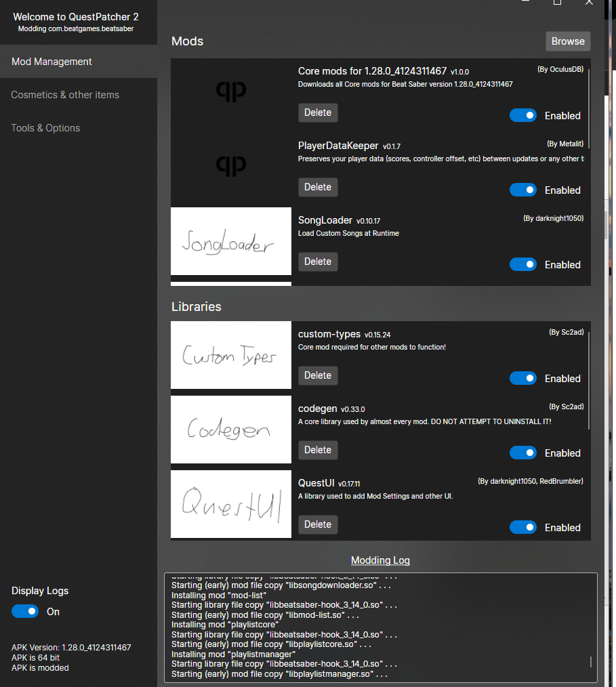Click 'DO NOT ATTEMPT TO UNINSTALL IT!' description
Viewport: 616px width, 687px height.
pyautogui.click(x=491, y=421)
